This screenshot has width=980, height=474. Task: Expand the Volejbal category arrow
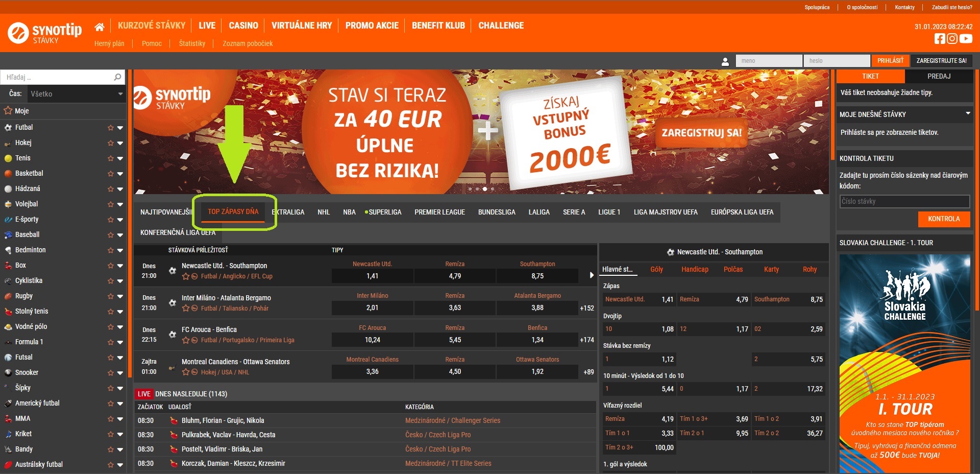pyautogui.click(x=120, y=205)
